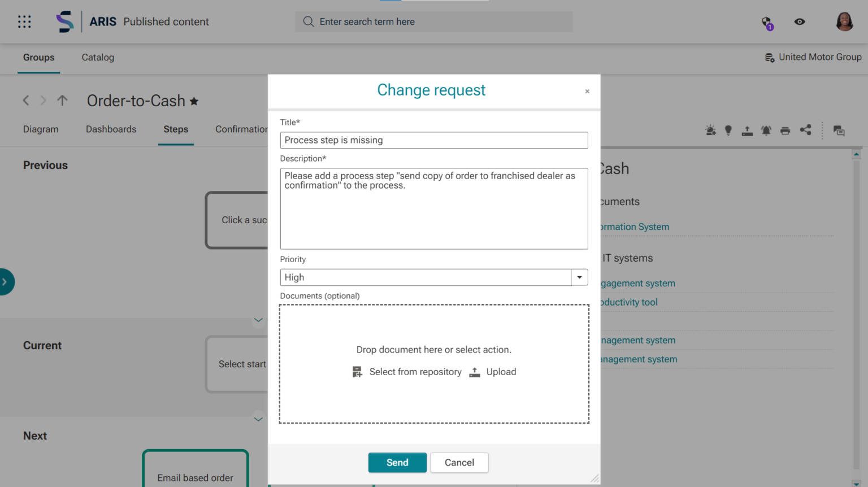This screenshot has height=487, width=868.
Task: Expand the collapsed left side panel arrow
Action: pyautogui.click(x=5, y=282)
